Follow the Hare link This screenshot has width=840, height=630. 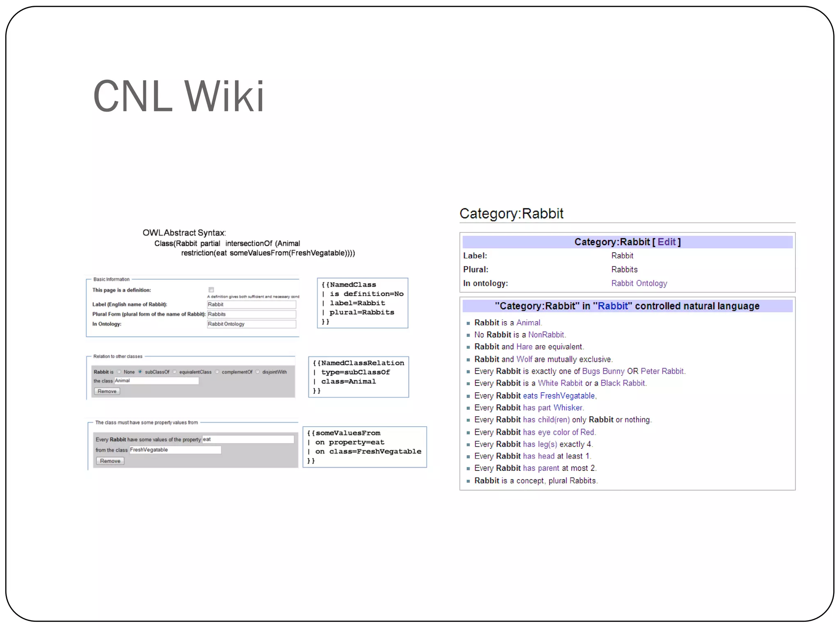524,347
